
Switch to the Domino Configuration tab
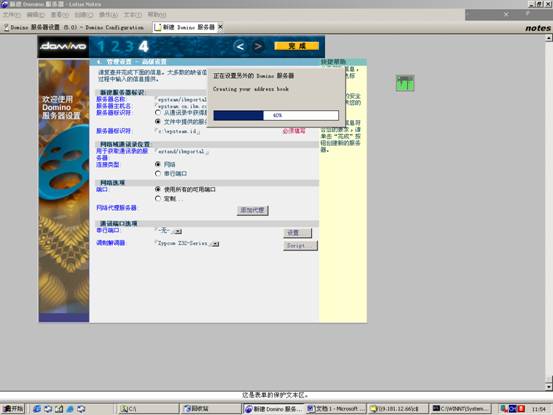pyautogui.click(x=74, y=27)
